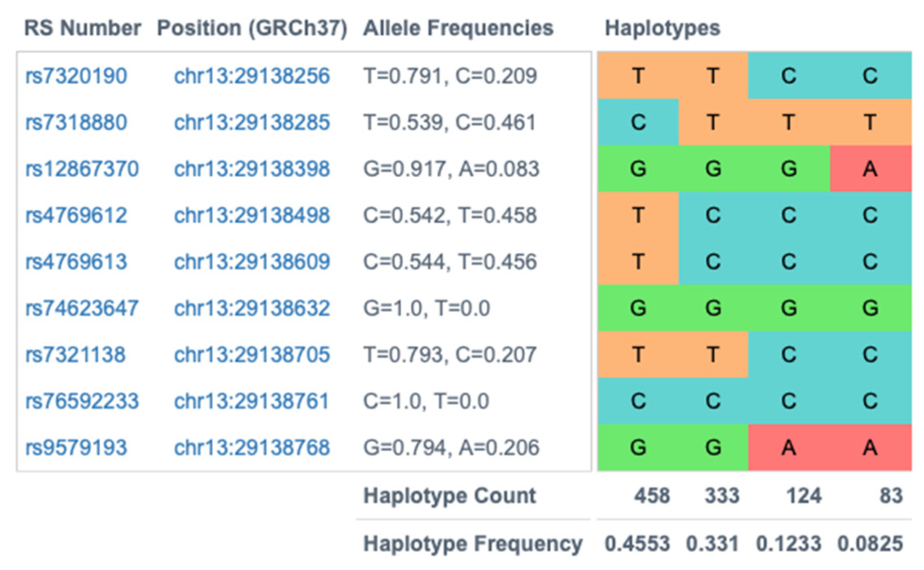Click the Position (GRCh37) column header

pyautogui.click(x=252, y=29)
